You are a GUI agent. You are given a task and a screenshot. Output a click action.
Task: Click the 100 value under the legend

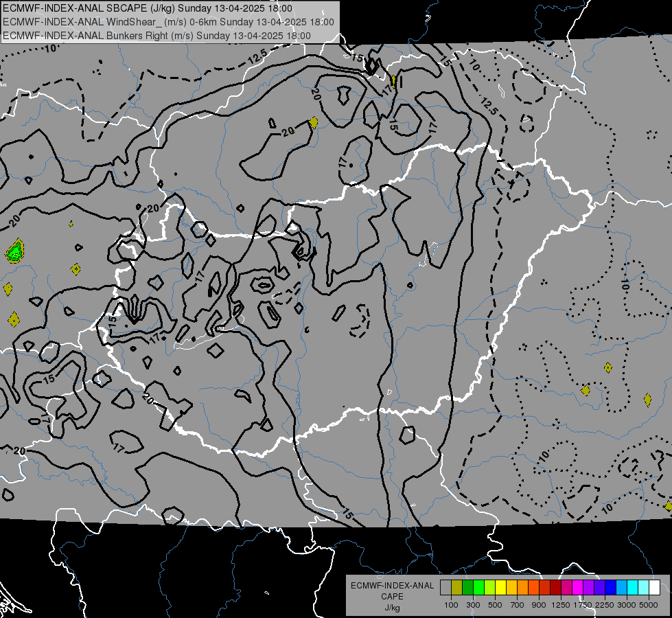click(x=451, y=605)
